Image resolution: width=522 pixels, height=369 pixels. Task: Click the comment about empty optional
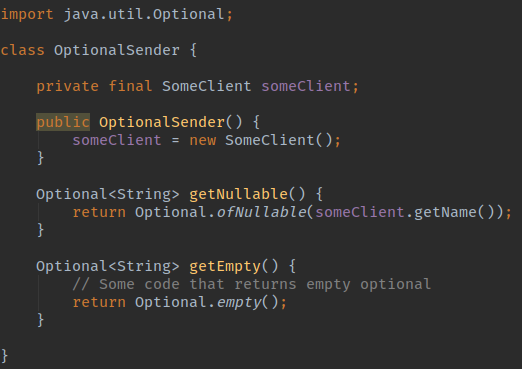click(252, 284)
